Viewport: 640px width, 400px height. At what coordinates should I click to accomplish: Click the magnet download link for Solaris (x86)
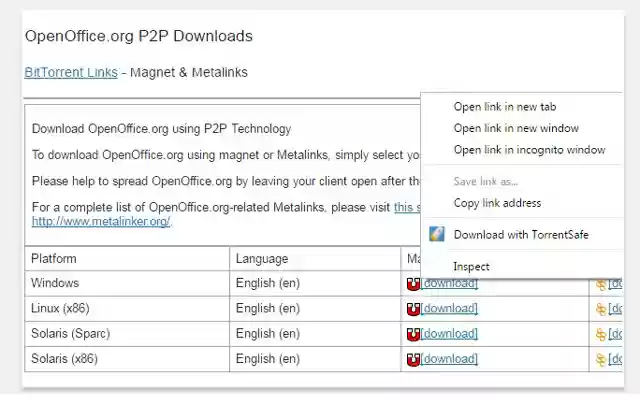tap(449, 359)
